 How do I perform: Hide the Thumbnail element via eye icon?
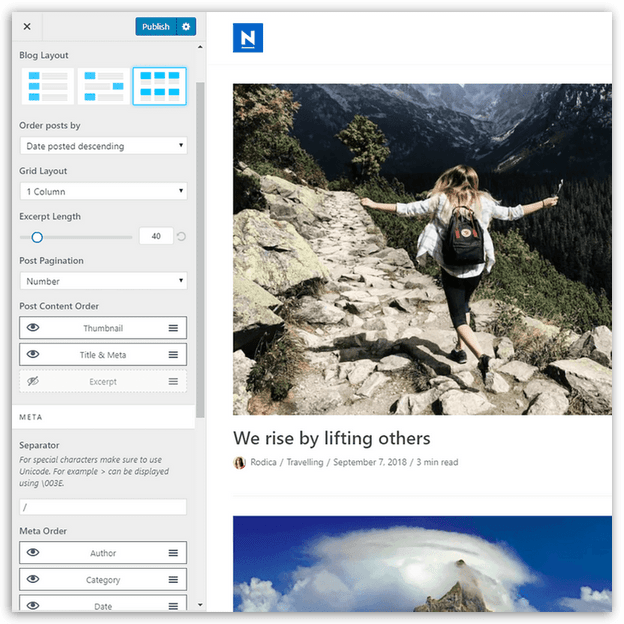click(x=33, y=328)
